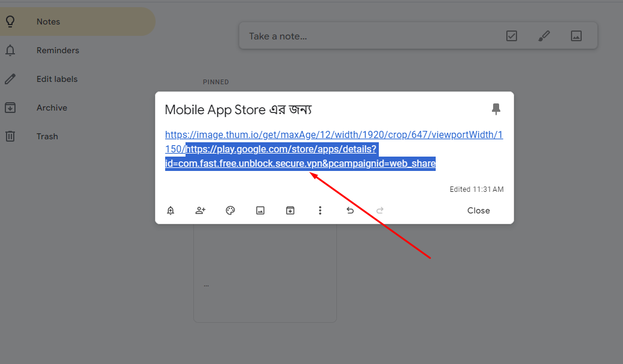The height and width of the screenshot is (364, 623).
Task: Add a collaborator to the note
Action: [x=200, y=210]
